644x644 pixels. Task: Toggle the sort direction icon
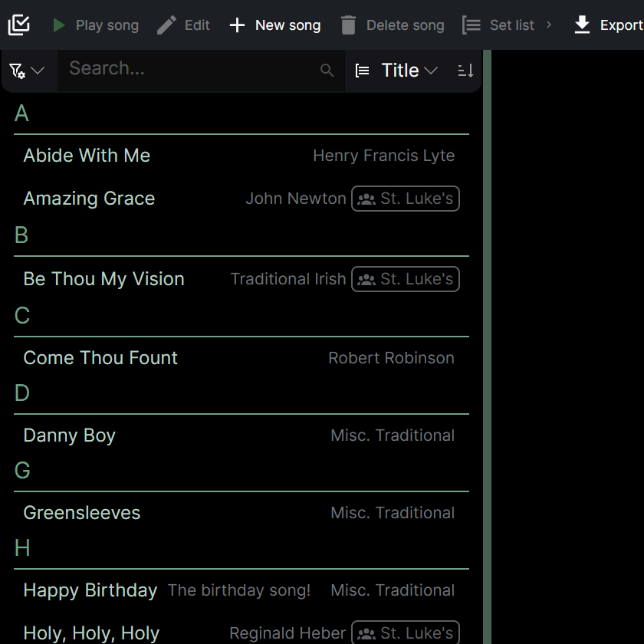coord(466,71)
